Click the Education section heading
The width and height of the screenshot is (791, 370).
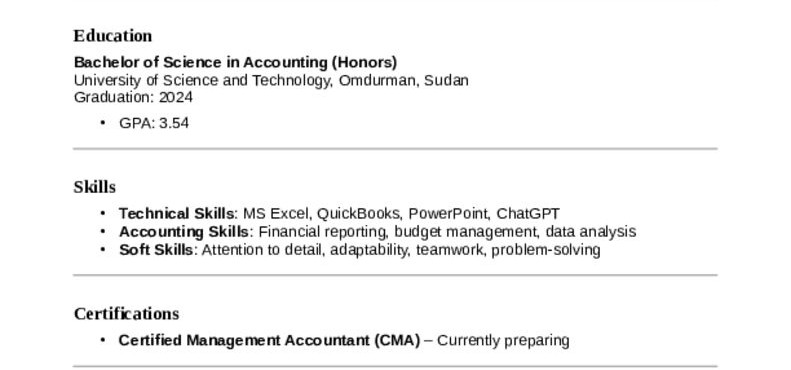(x=112, y=36)
